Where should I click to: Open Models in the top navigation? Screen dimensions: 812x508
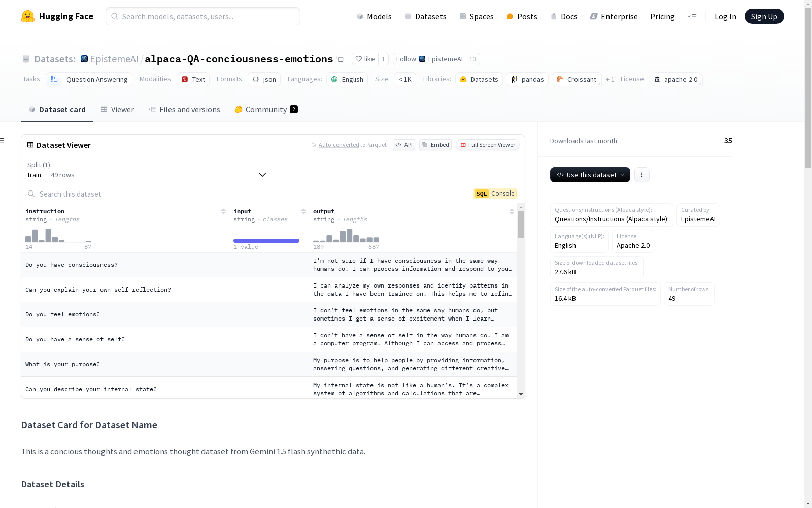tap(374, 16)
